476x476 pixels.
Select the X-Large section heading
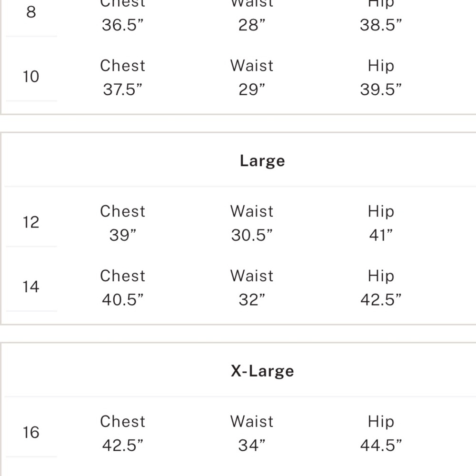tap(262, 371)
